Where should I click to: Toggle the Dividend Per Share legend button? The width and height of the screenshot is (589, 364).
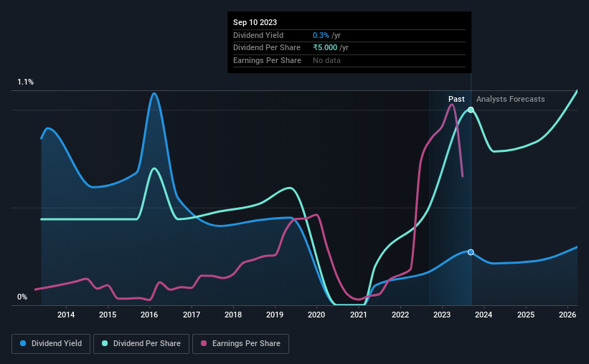(141, 344)
